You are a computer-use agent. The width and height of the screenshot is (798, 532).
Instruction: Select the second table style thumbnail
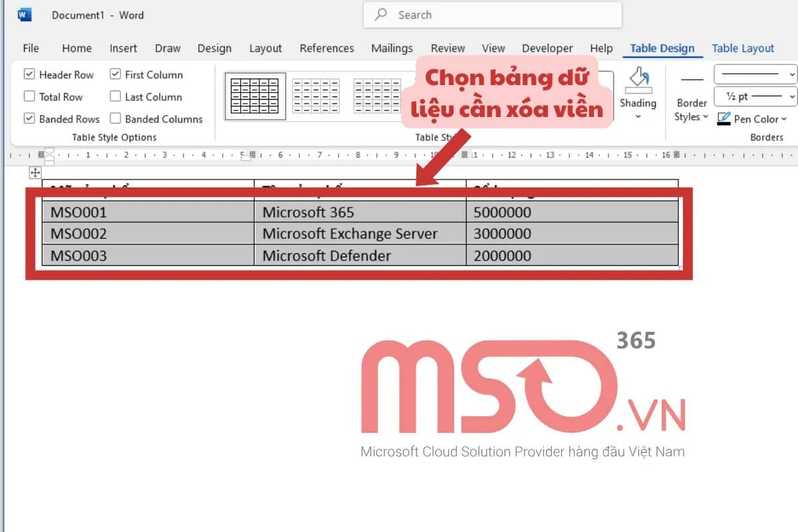[316, 96]
